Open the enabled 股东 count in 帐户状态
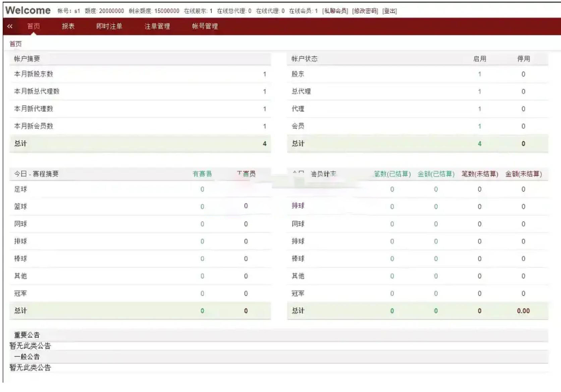The height and width of the screenshot is (392, 561). pyautogui.click(x=480, y=74)
